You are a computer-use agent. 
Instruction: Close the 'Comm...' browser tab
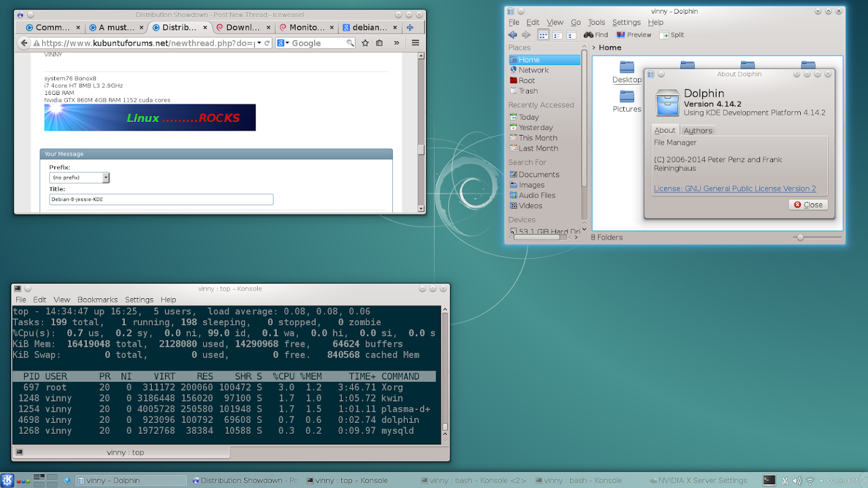pos(78,27)
